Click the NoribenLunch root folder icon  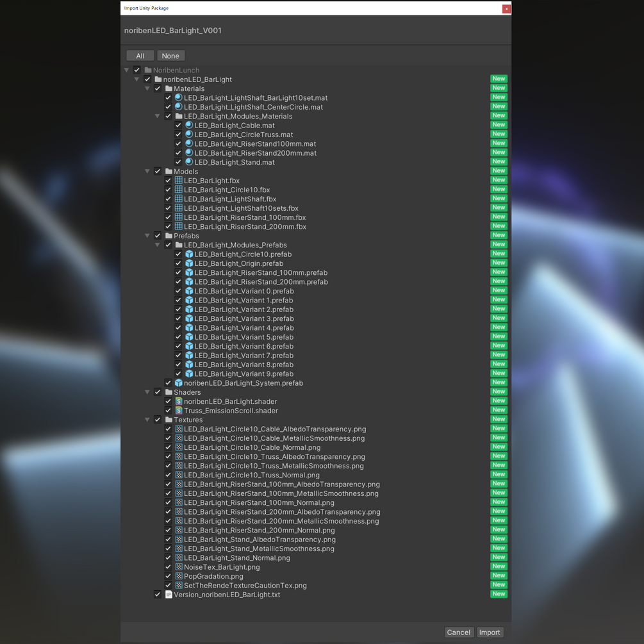(x=148, y=70)
